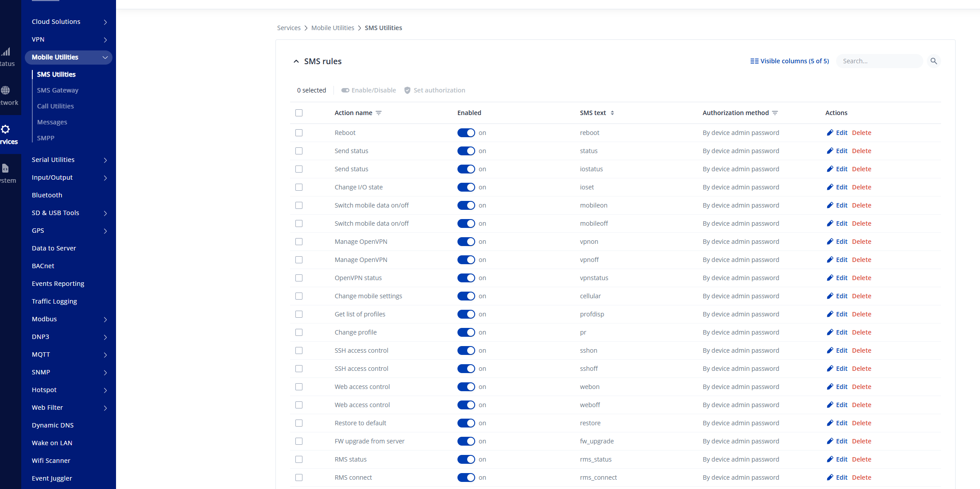Sort by SMS text column arrows

612,113
